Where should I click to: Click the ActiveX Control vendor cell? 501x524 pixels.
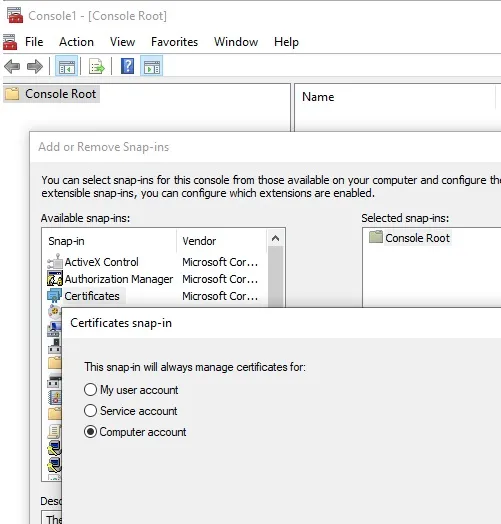[x=220, y=262]
